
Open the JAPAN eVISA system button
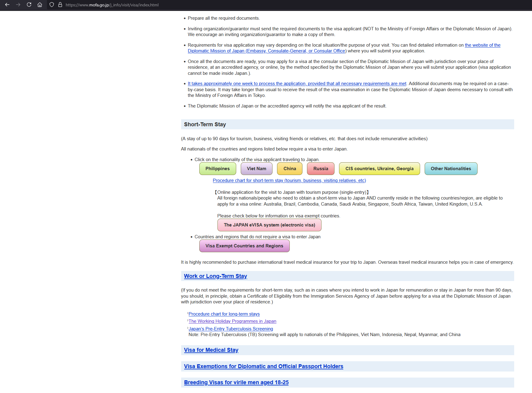point(269,225)
